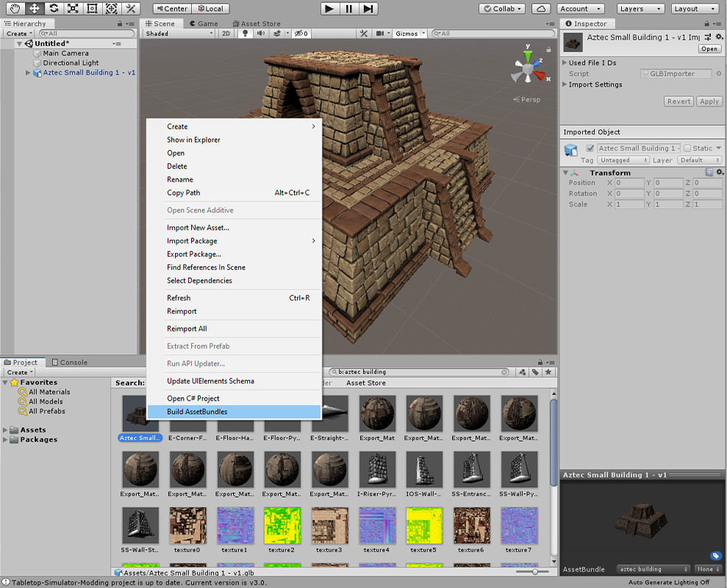Viewport: 727px width, 588px height.
Task: Enable 2D mode in the Scene view
Action: point(226,33)
